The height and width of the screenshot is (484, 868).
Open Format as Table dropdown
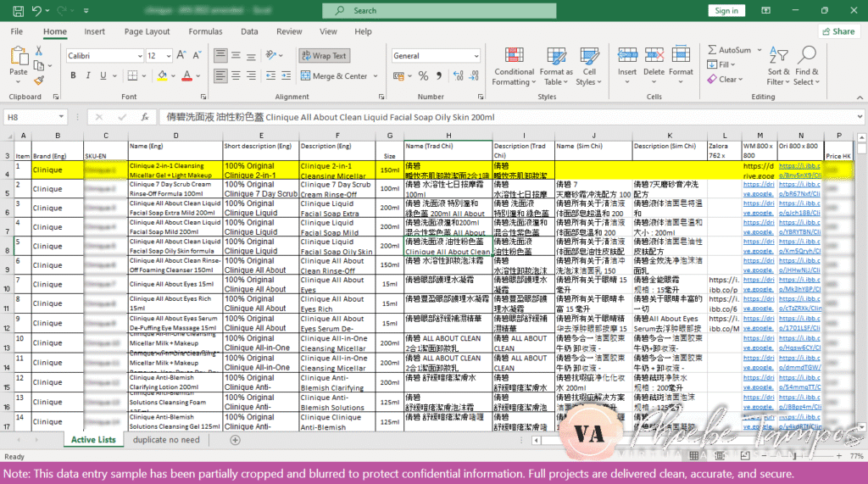[556, 66]
